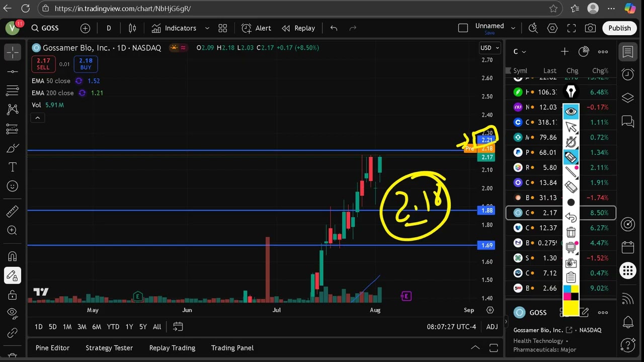Open the USD currency dropdown

[490, 48]
